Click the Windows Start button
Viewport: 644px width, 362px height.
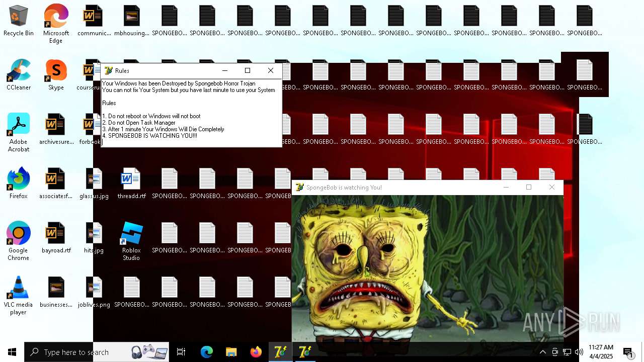tap(12, 352)
